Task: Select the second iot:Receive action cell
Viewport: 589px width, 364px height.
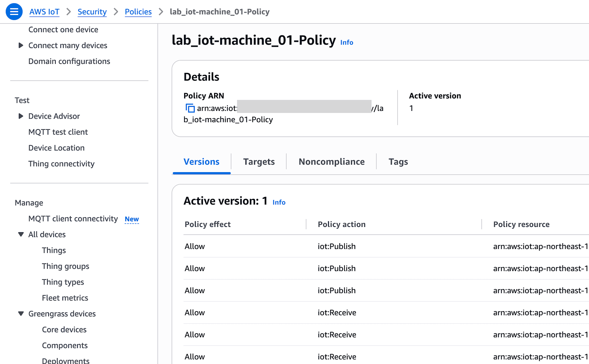Action: click(337, 335)
